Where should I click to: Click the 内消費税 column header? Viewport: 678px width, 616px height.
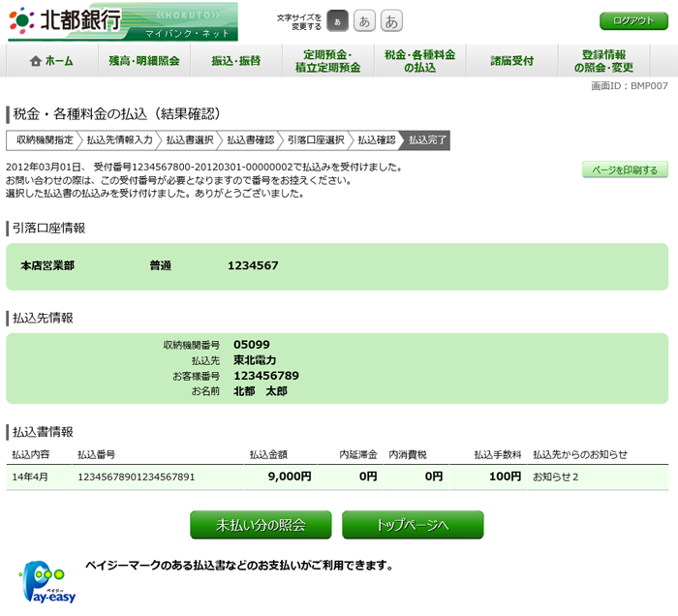408,454
